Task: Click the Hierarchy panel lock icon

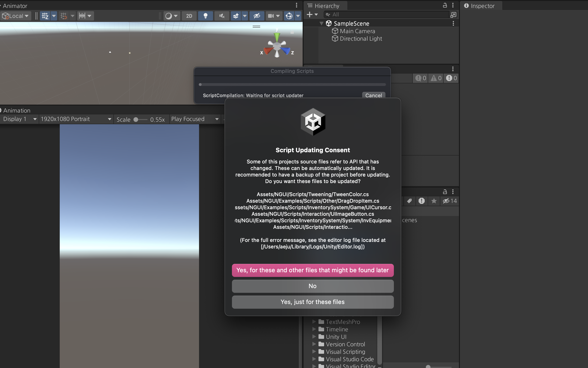Action: tap(445, 5)
